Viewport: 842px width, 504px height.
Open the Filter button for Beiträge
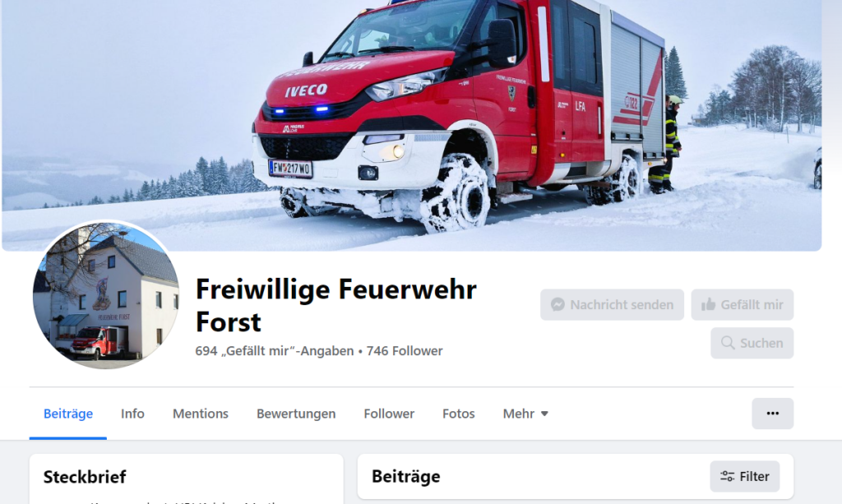[x=745, y=476]
